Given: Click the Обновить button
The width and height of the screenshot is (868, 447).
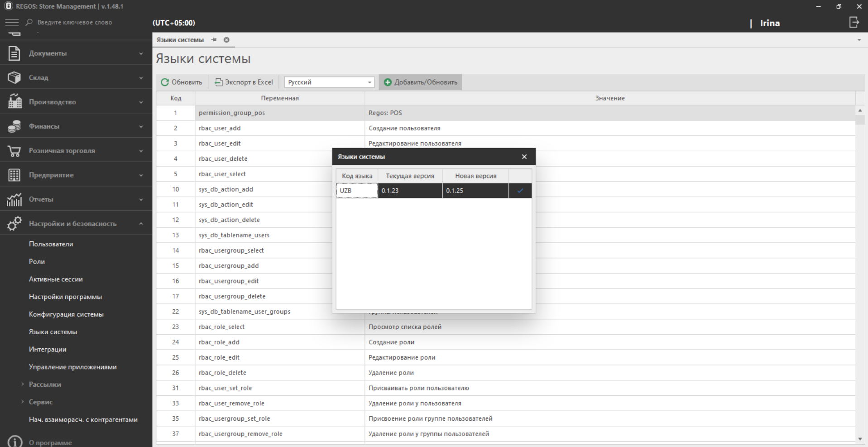Looking at the screenshot, I should 182,82.
